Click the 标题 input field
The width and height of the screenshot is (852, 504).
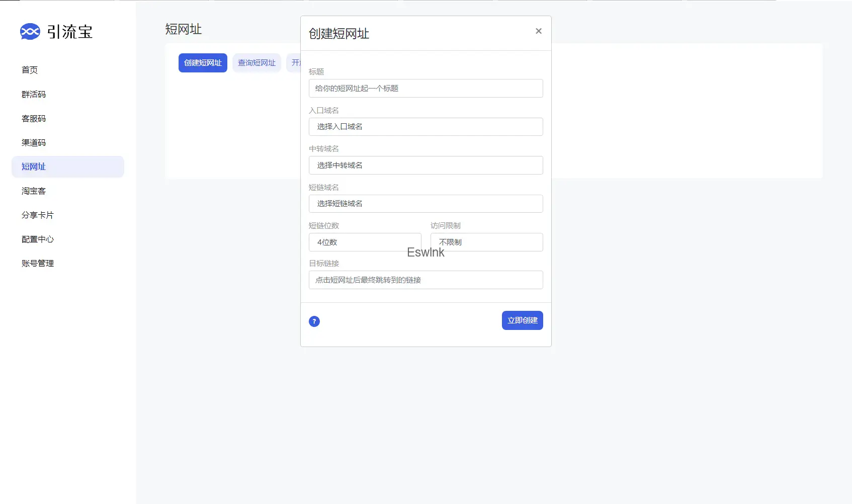(425, 89)
